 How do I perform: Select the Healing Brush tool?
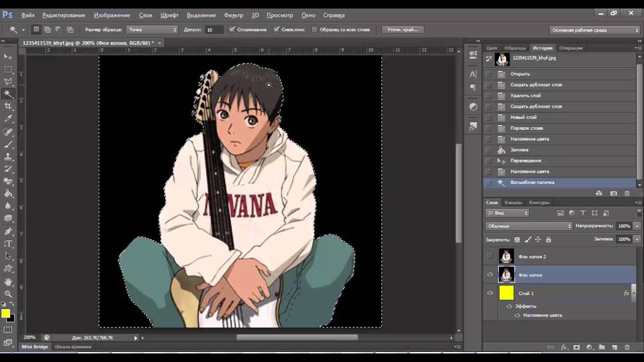pos(8,132)
